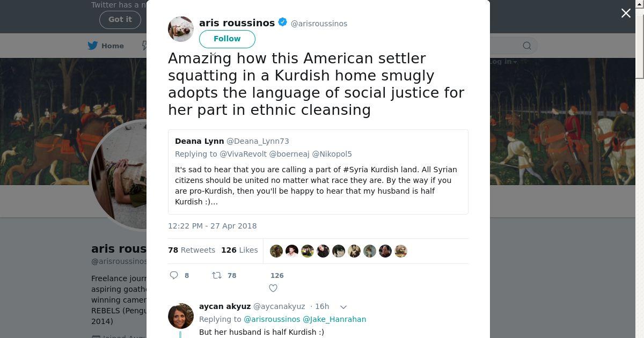Click the reply speech bubble icon
The image size is (644, 338).
pyautogui.click(x=174, y=275)
